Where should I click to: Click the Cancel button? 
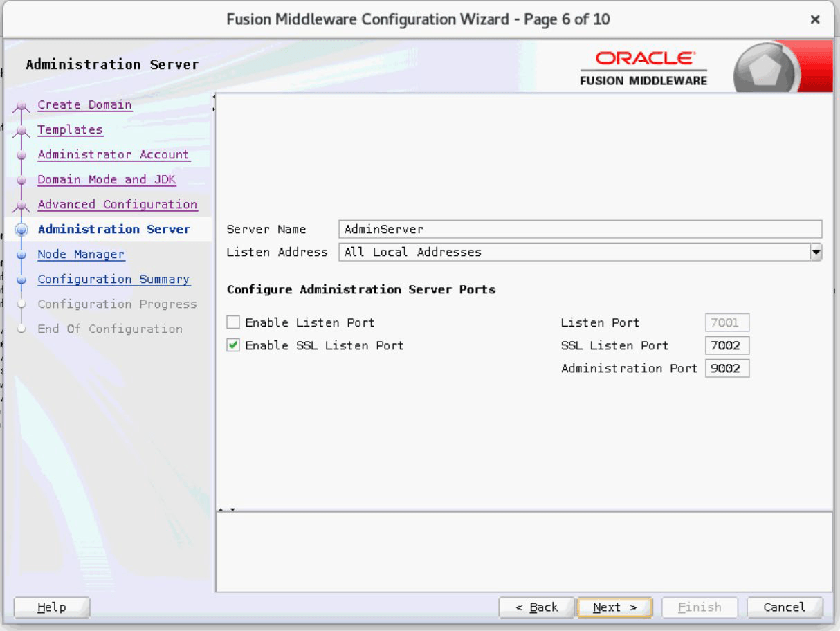tap(785, 607)
